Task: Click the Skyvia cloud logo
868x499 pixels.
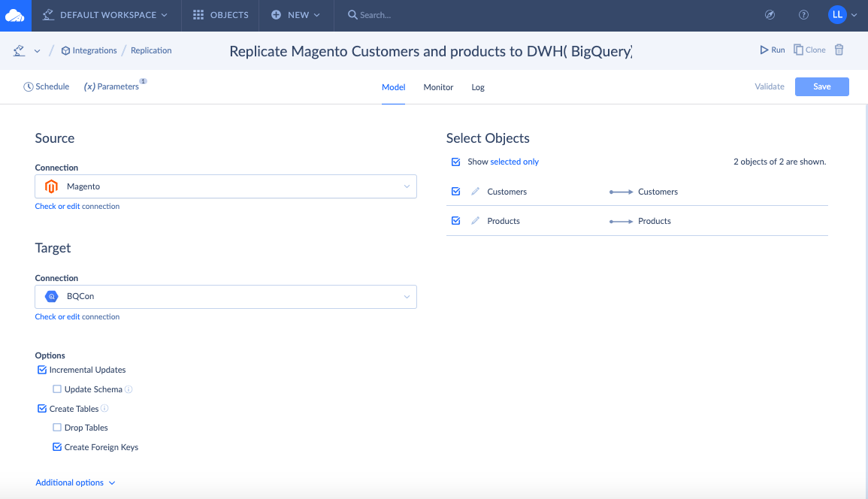Action: click(15, 16)
